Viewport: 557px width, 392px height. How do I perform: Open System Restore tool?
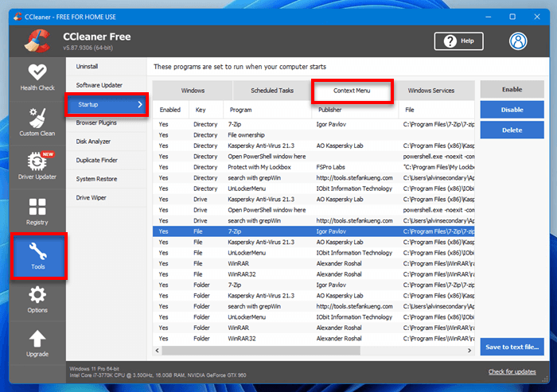106,179
